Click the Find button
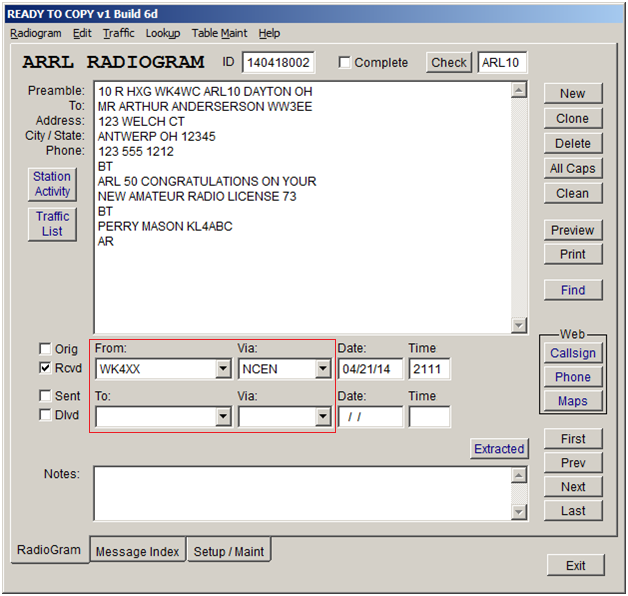The width and height of the screenshot is (628, 596). click(573, 290)
